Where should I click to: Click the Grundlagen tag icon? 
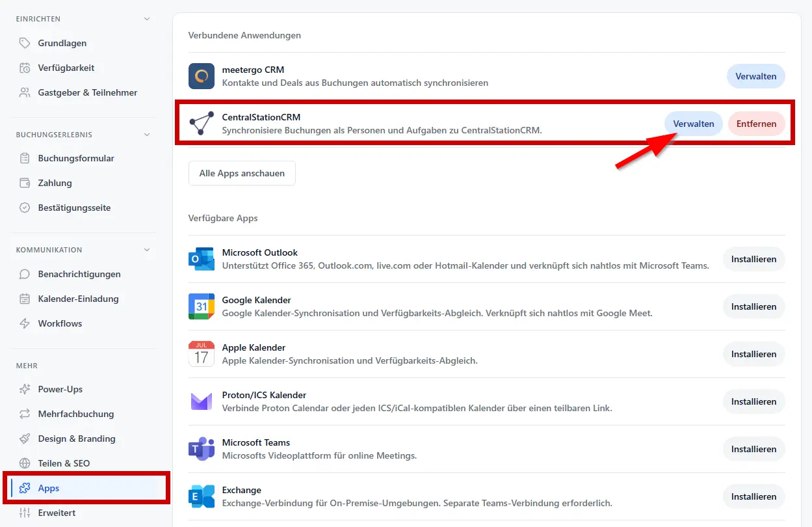[x=25, y=43]
